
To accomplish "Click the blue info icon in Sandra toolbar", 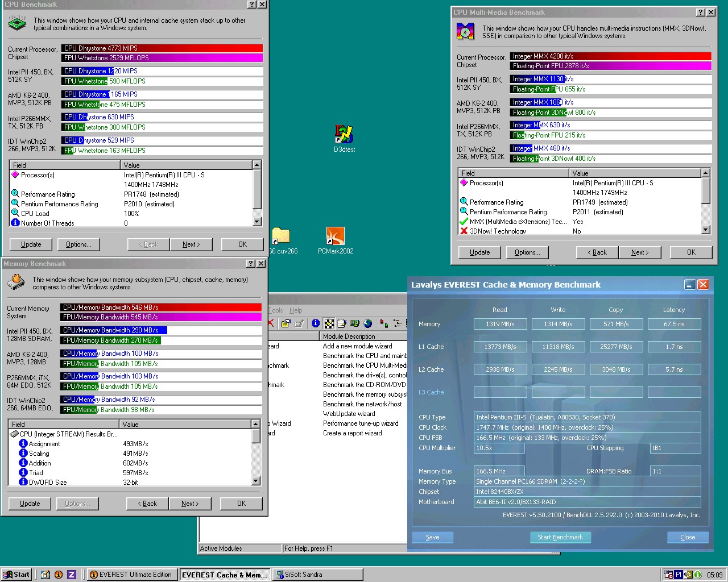I will [x=316, y=323].
